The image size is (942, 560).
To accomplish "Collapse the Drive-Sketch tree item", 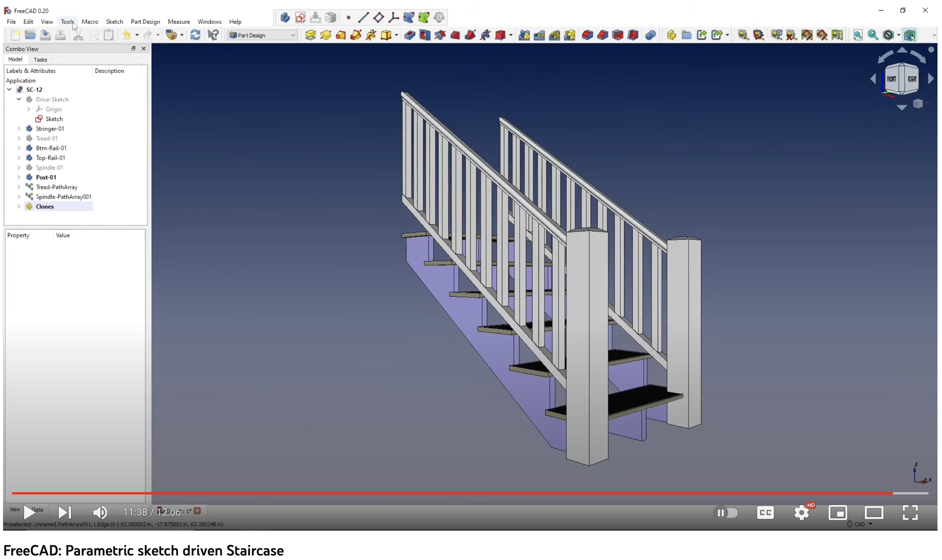I will 19,99.
